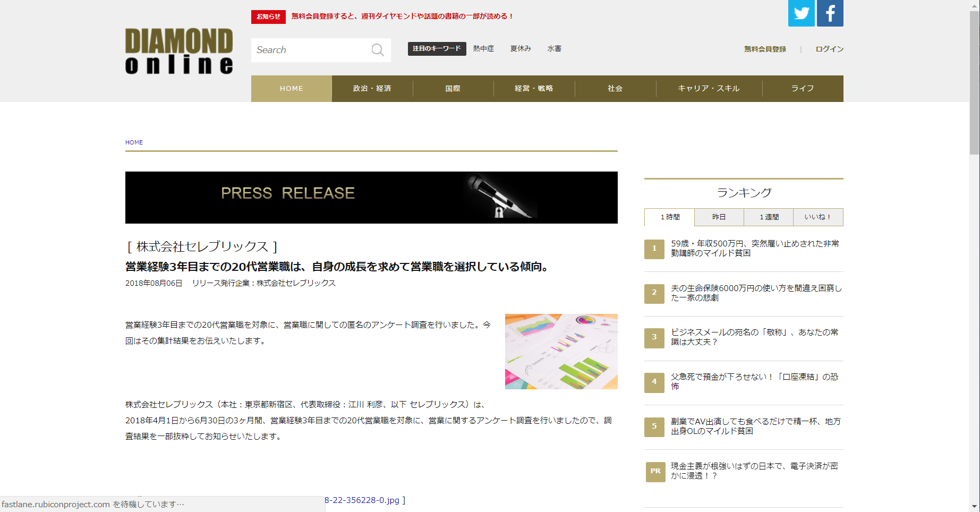Viewport: 980px width, 512px height.
Task: Select the 1時間 ranking tab
Action: (x=670, y=217)
